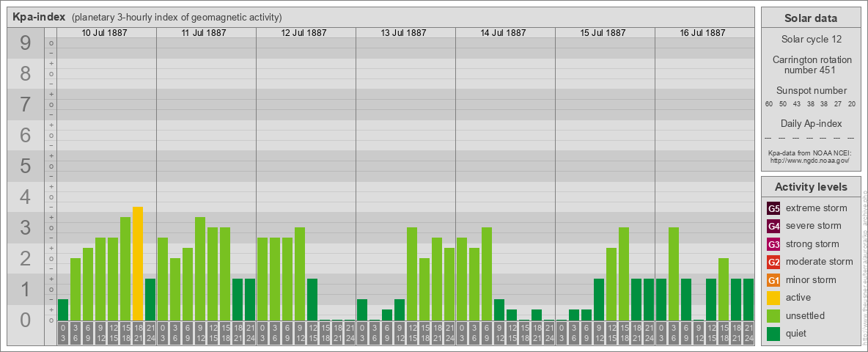Click the 15-18 bar on 10 Jul 1887
Viewport: 868px width, 352px height.
[x=125, y=269]
